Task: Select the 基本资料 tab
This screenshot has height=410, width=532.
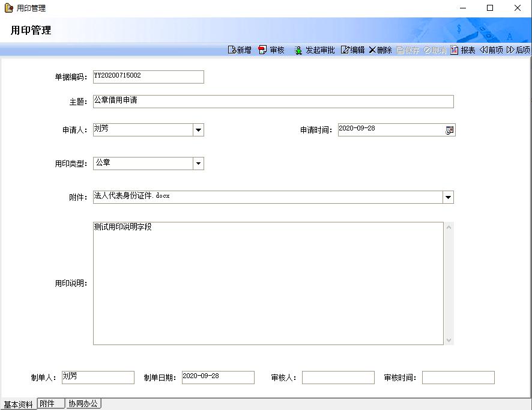Action: 18,405
